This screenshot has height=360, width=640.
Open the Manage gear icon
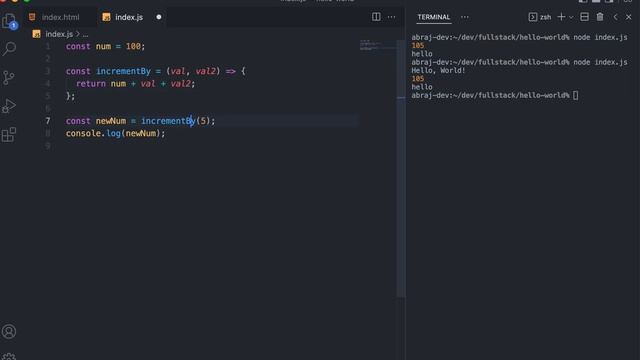[9, 356]
